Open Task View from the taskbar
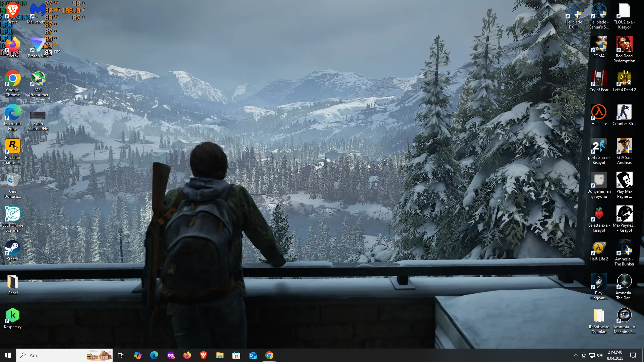The height and width of the screenshot is (362, 644). pos(121,355)
